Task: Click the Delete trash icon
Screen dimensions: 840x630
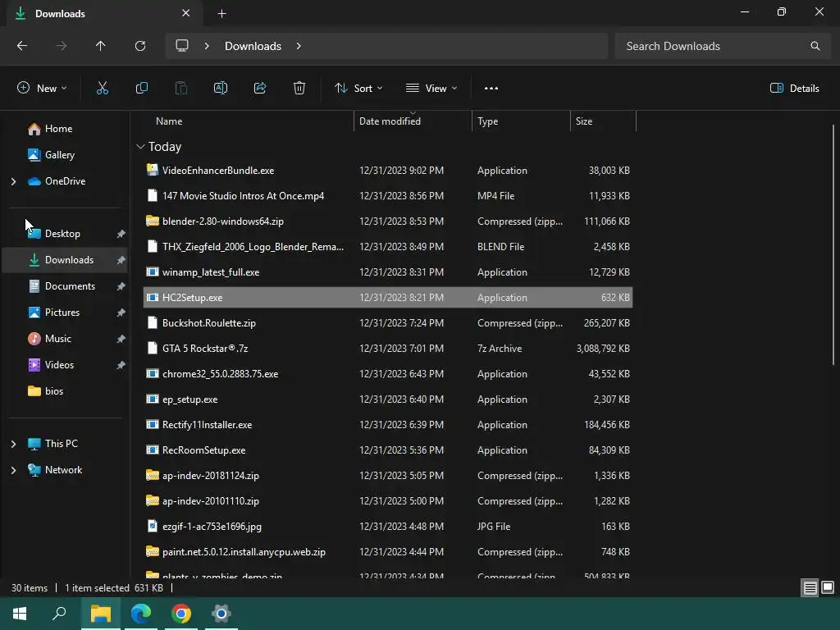Action: point(299,89)
